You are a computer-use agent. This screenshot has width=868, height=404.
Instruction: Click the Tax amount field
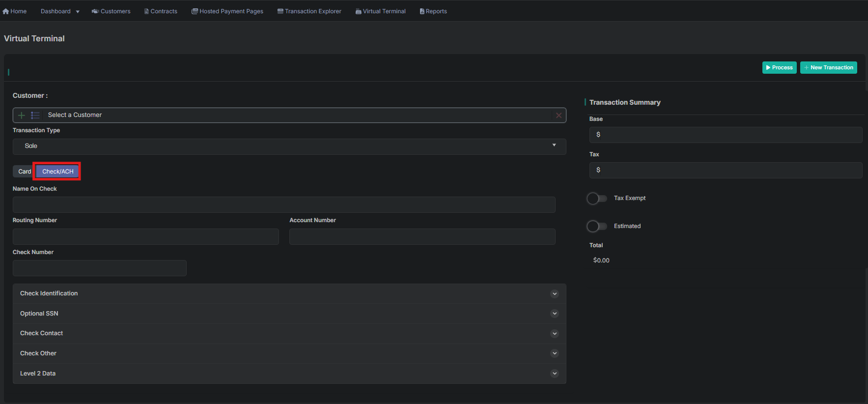(x=726, y=170)
